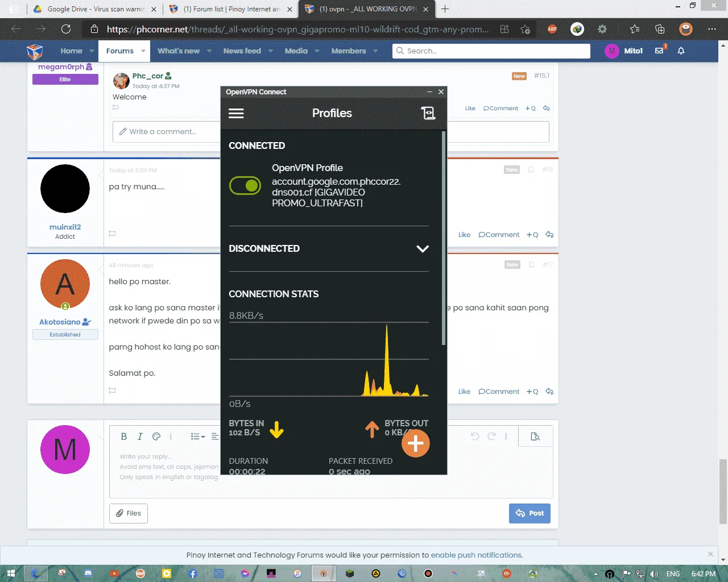Click the import profile icon in OpenVPN
Image resolution: width=728 pixels, height=582 pixels.
tap(428, 113)
